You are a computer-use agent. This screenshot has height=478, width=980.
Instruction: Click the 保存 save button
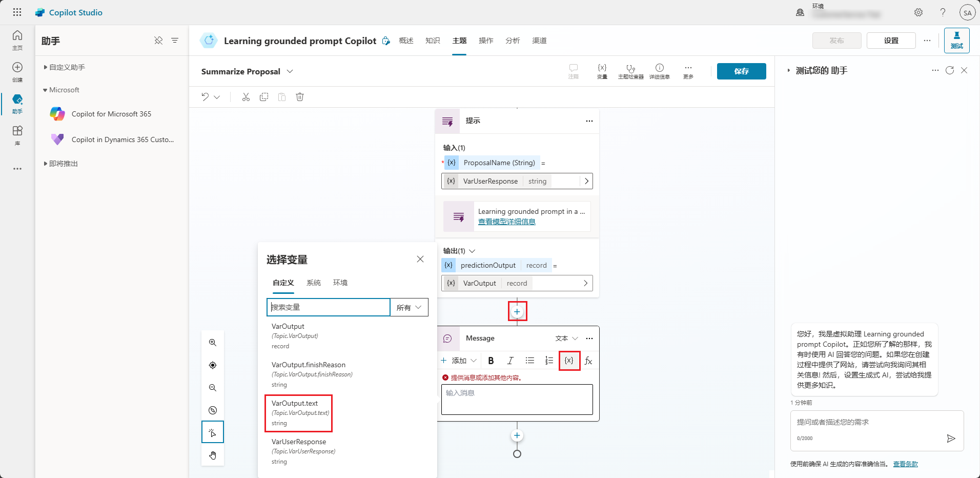(x=742, y=71)
